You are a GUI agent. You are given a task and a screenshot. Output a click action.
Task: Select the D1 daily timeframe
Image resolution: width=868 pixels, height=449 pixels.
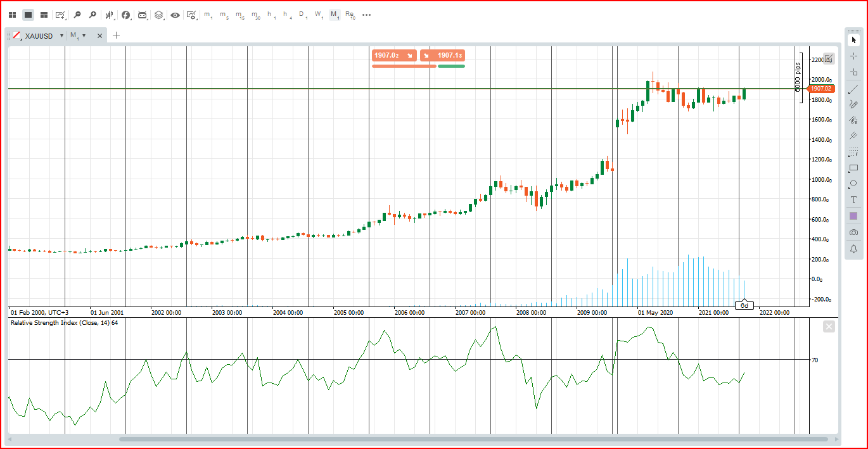click(x=303, y=15)
